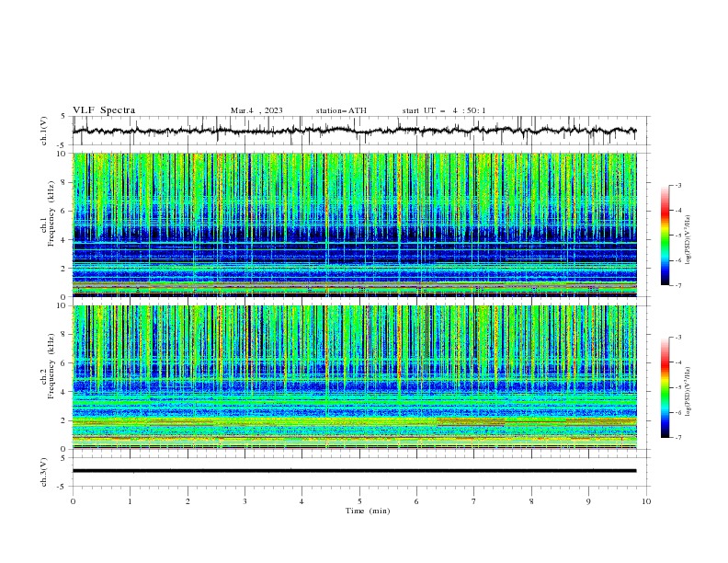Click the "9" tick on the time axis

click(588, 501)
